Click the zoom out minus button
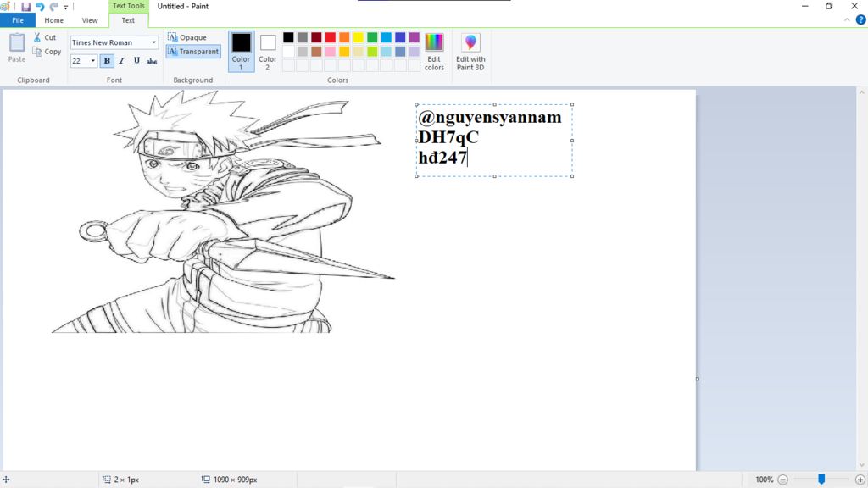The image size is (868, 488). [782, 480]
